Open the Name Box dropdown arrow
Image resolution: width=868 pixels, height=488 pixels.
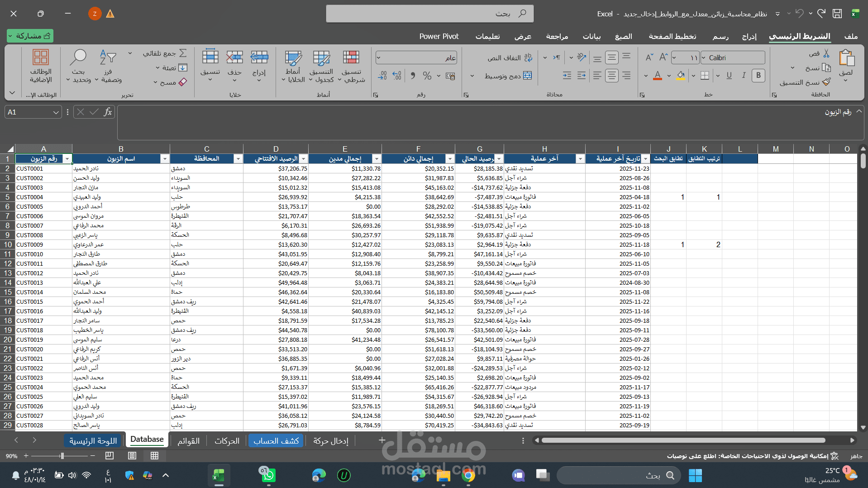tap(56, 112)
